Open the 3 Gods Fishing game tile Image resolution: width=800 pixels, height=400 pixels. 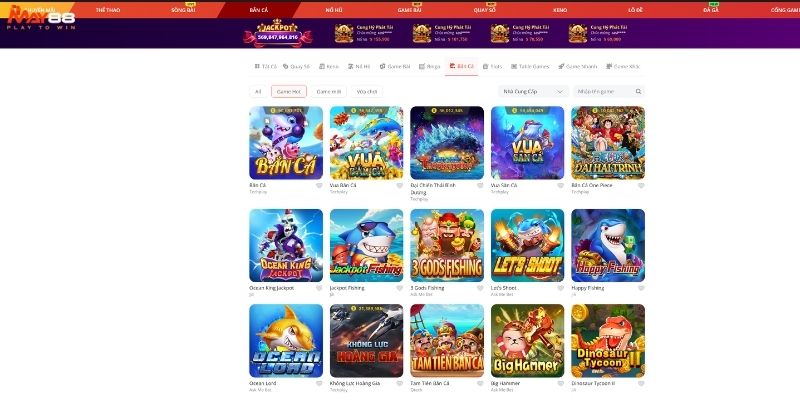(x=447, y=245)
